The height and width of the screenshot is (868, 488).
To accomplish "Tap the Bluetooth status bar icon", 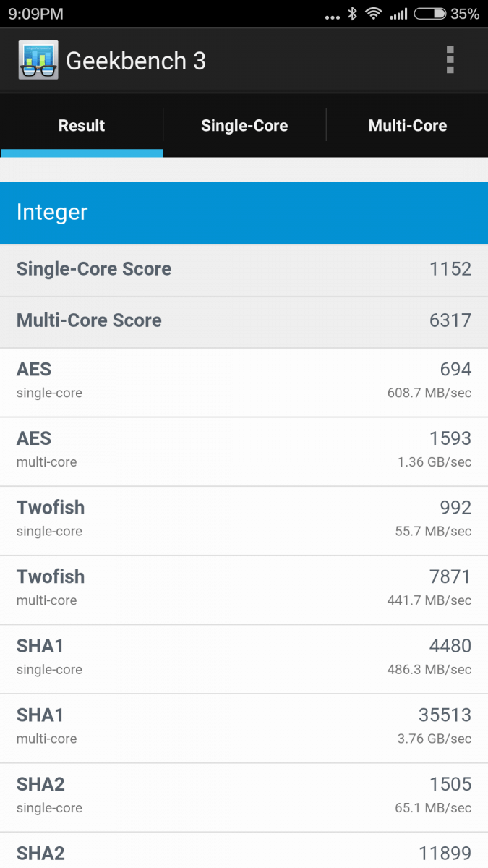I will click(x=353, y=14).
